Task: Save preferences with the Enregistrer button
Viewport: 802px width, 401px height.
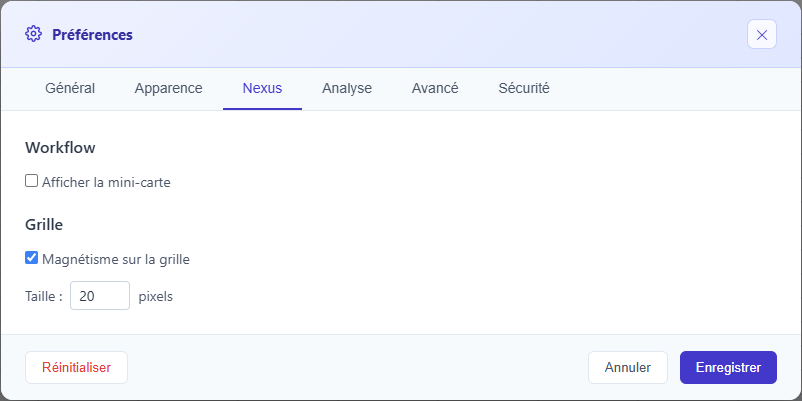Action: pos(728,367)
